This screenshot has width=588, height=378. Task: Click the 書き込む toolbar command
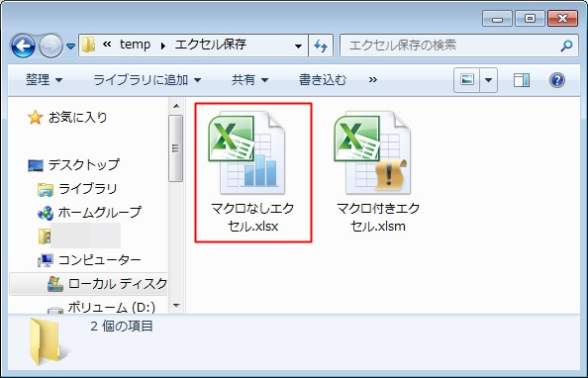coord(323,80)
